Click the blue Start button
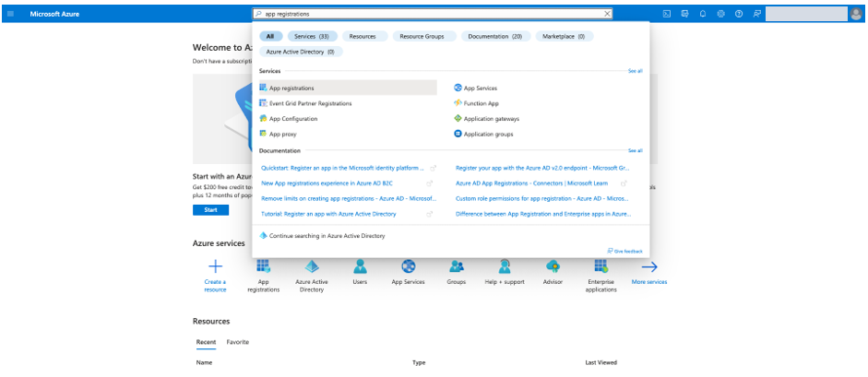Viewport: 868px width, 377px height. click(x=210, y=210)
